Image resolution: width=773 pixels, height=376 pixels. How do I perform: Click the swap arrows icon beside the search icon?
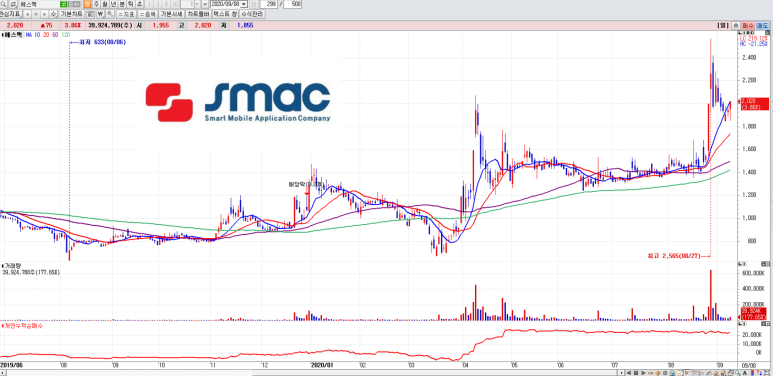14,4
